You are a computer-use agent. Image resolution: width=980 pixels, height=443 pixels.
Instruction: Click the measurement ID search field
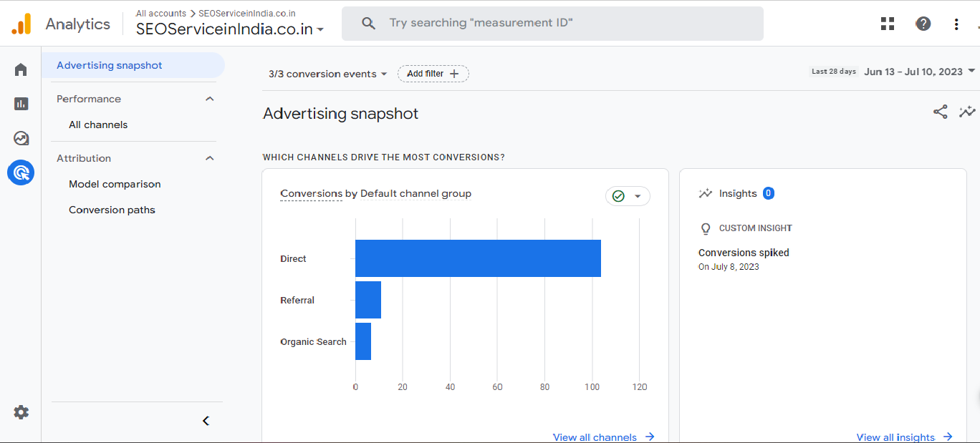point(552,24)
